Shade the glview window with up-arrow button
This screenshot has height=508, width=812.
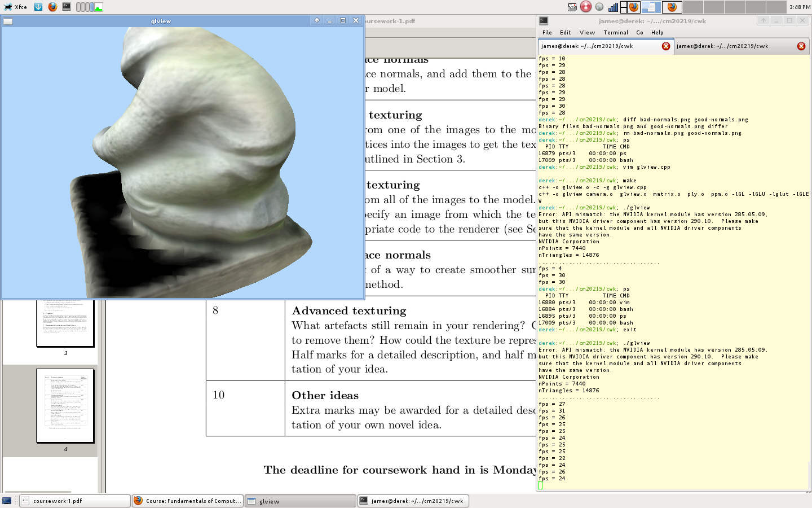tap(317, 20)
